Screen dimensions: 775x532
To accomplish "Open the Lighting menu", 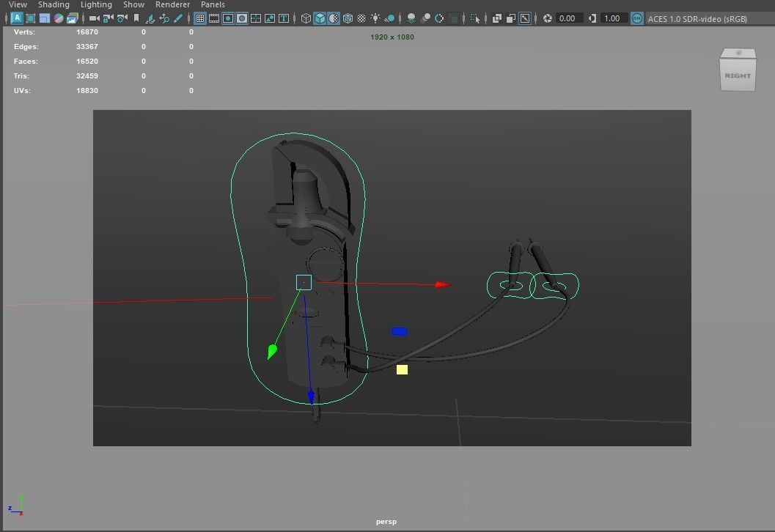I will [x=96, y=4].
